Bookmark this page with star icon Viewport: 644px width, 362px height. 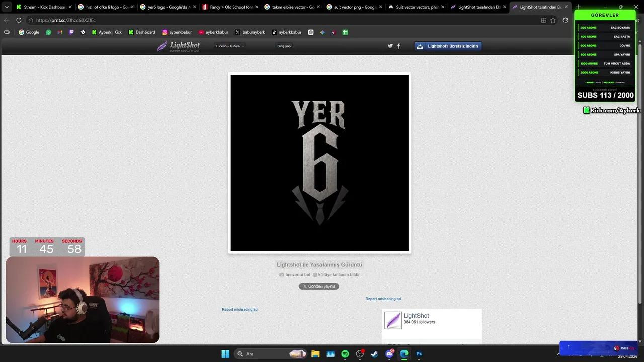[x=553, y=20]
